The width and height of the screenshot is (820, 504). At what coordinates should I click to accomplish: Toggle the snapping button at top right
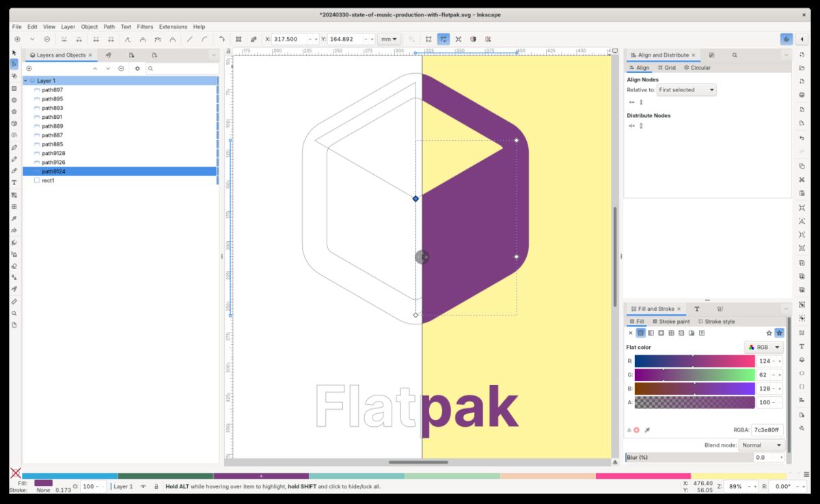[787, 39]
